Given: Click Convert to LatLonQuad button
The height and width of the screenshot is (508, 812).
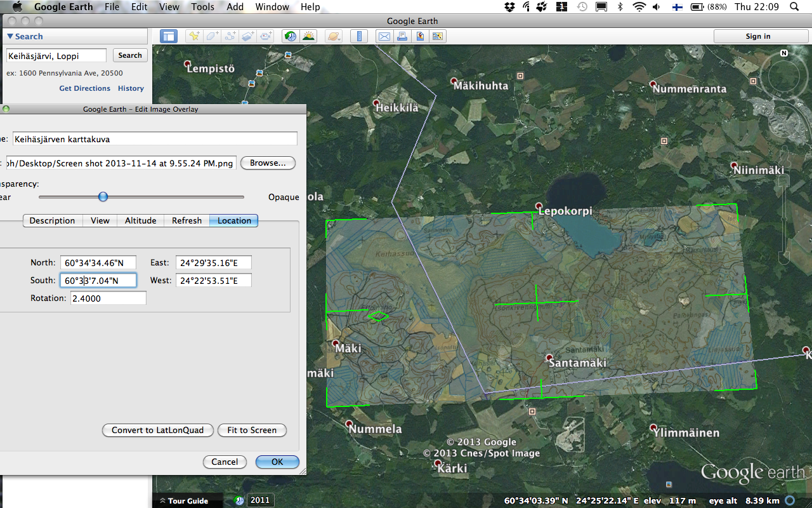Looking at the screenshot, I should 157,430.
